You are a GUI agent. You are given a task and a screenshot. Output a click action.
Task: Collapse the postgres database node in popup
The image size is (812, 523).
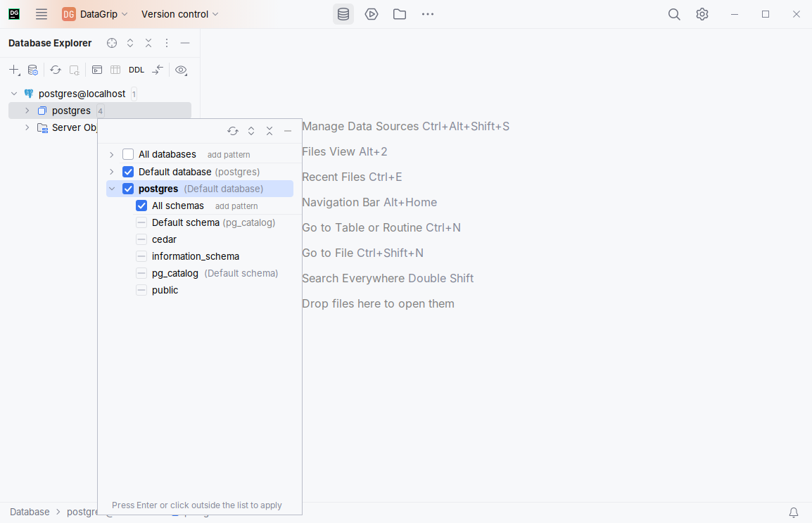tap(111, 189)
